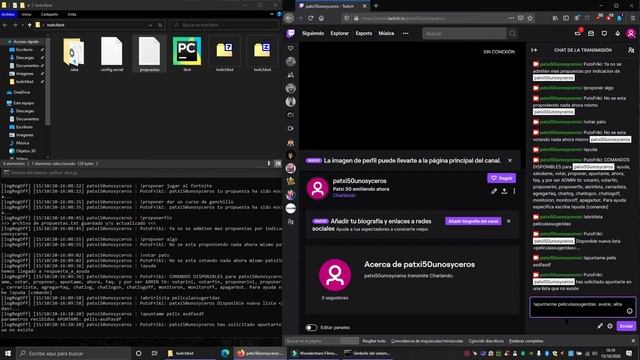
Task: Click the purple Seguir button
Action: point(501,178)
